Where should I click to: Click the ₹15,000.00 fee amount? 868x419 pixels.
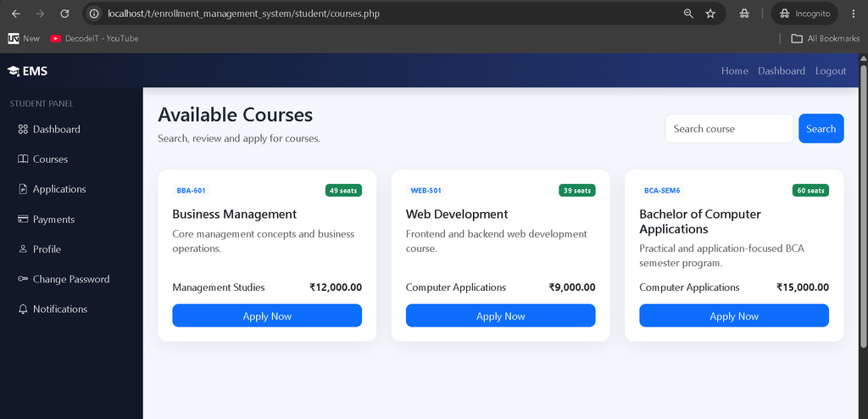[803, 287]
